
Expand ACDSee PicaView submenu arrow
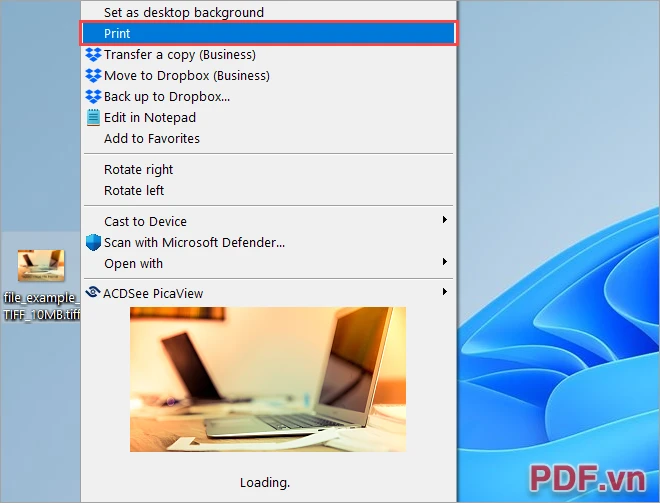(444, 292)
